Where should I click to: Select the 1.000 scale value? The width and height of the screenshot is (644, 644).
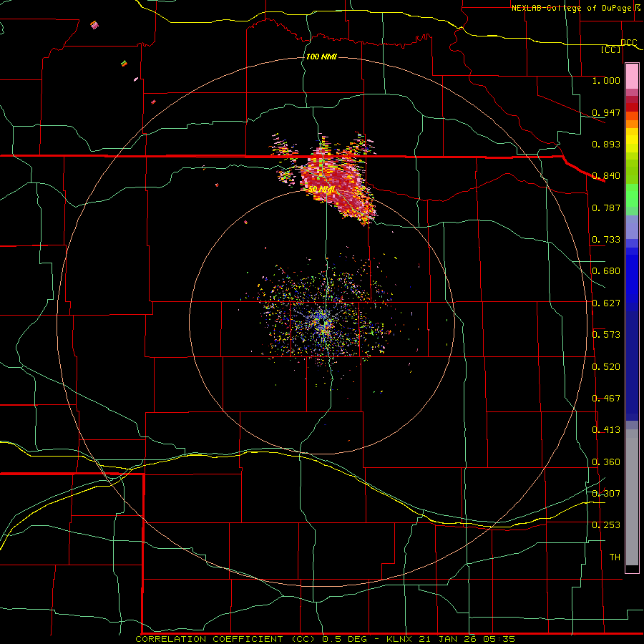606,80
